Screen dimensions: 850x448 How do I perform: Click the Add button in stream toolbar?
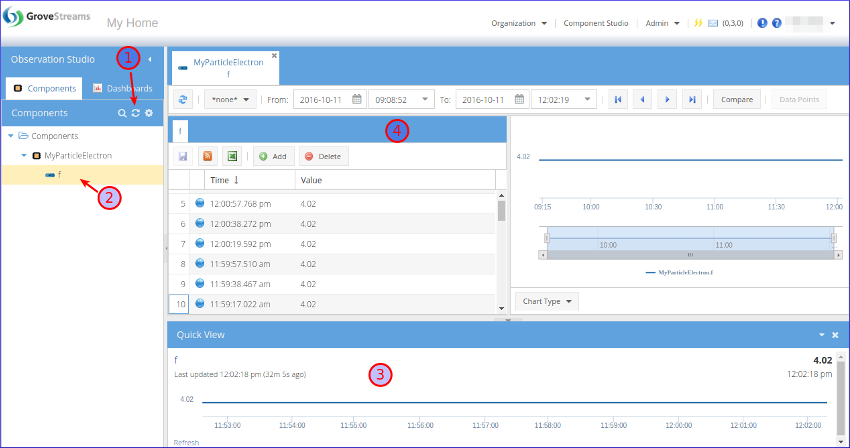coord(273,157)
